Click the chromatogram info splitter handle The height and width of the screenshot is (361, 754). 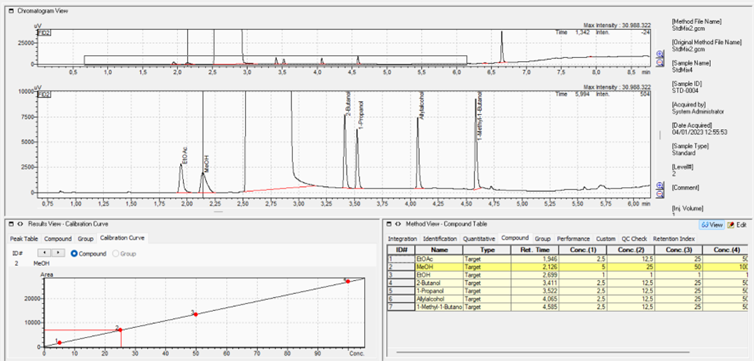(x=661, y=135)
